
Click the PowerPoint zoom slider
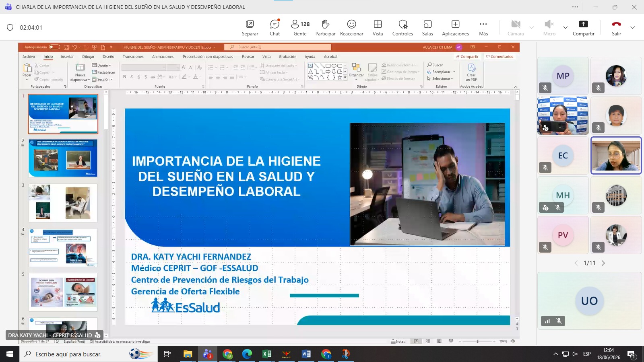(x=477, y=341)
